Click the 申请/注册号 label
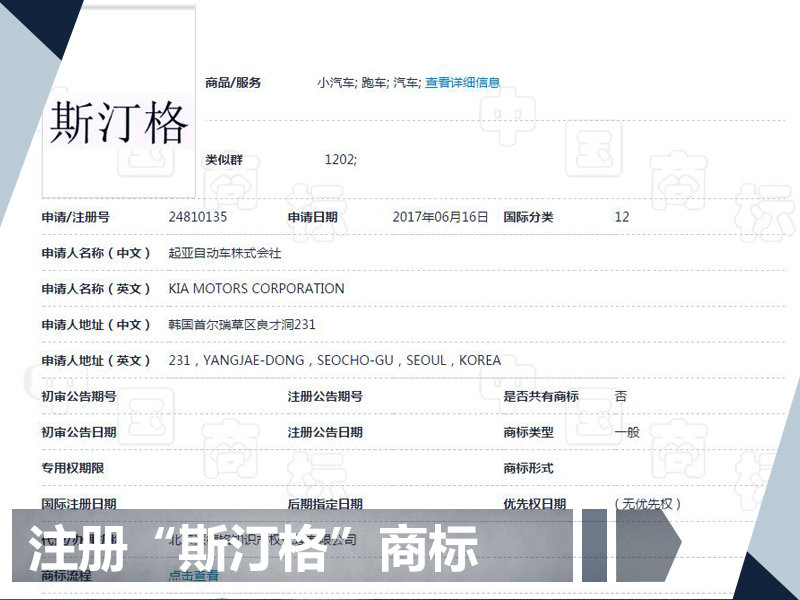The width and height of the screenshot is (800, 600). (x=76, y=217)
